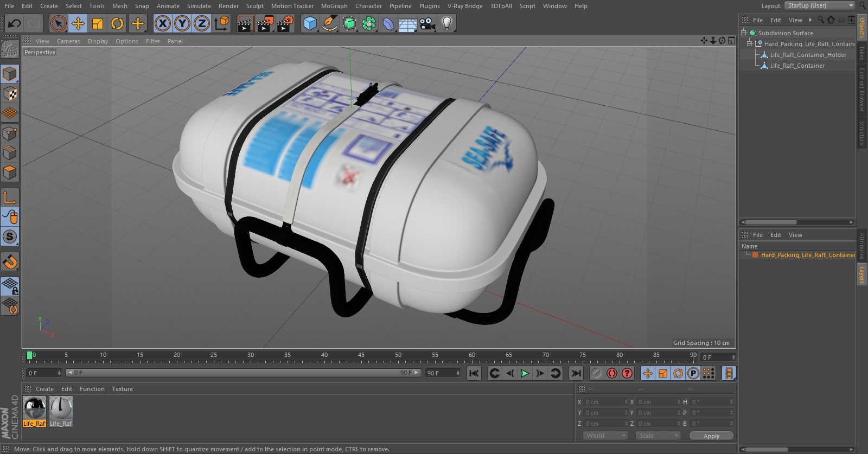Add a Camera object
The width and height of the screenshot is (868, 454).
click(x=427, y=23)
